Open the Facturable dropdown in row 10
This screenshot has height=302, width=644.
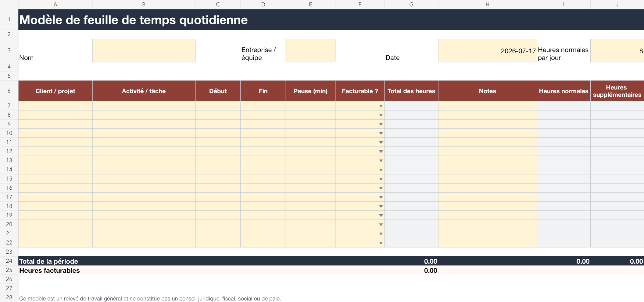(381, 133)
